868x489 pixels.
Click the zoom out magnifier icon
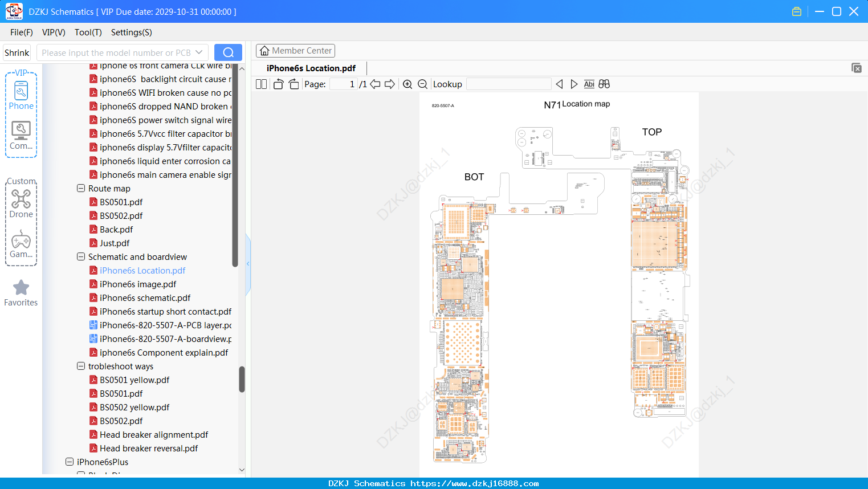click(x=423, y=84)
